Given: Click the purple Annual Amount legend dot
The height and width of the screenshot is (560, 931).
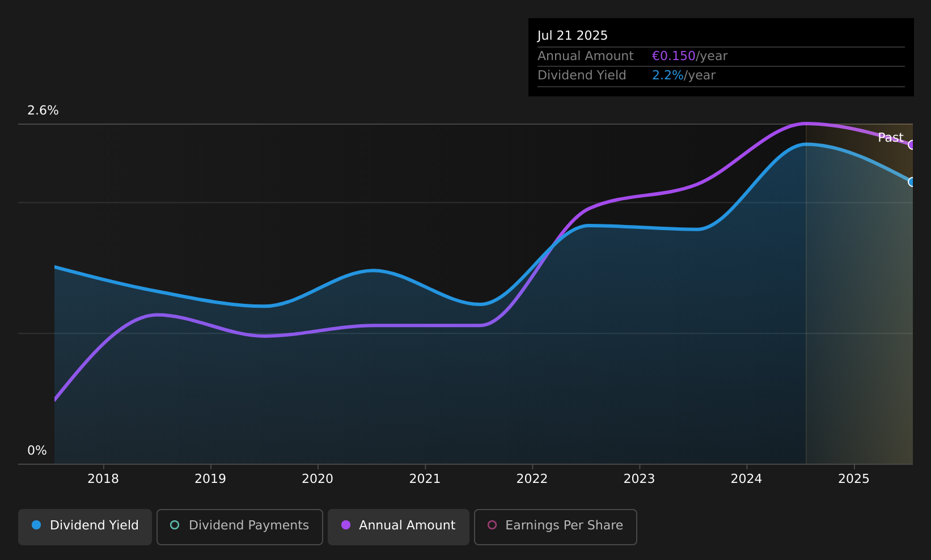Looking at the screenshot, I should (345, 525).
